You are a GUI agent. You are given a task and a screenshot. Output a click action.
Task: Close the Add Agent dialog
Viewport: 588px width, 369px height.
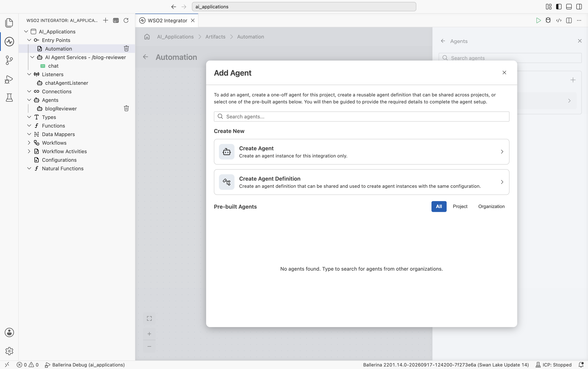[504, 73]
